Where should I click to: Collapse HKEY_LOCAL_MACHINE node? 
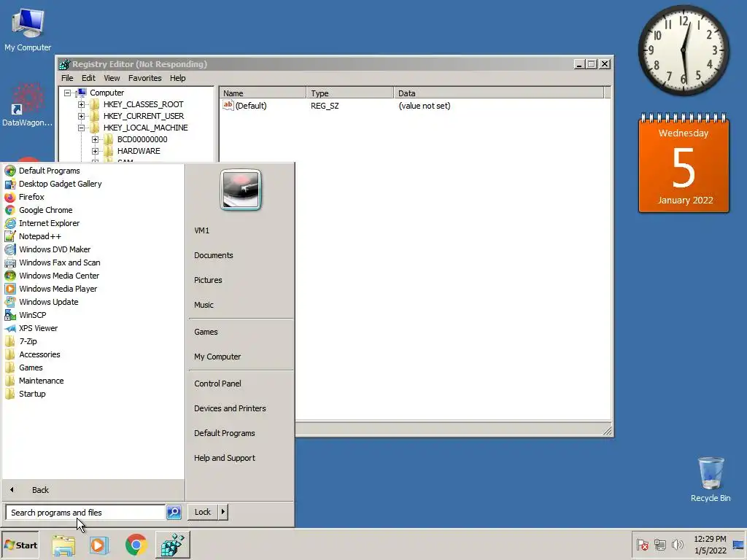(x=82, y=128)
